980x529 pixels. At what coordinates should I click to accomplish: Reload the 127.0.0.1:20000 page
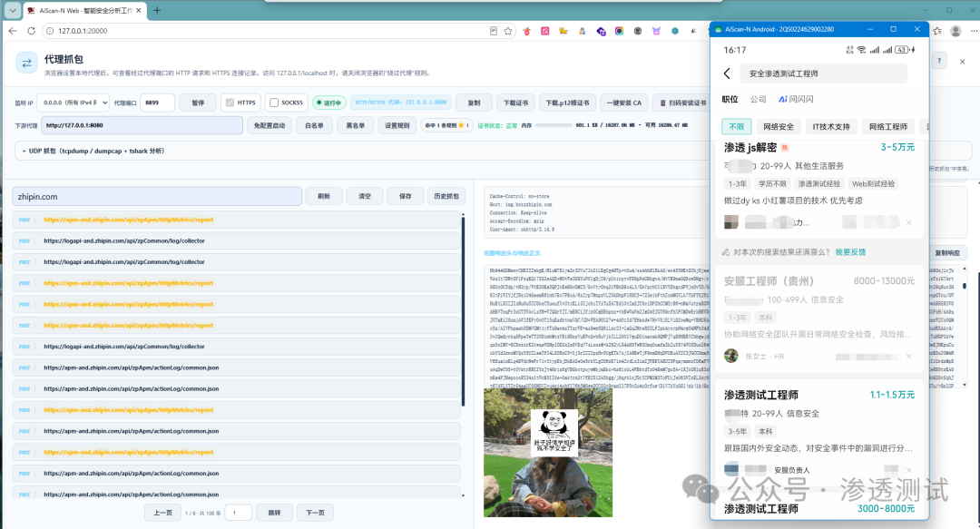31,31
